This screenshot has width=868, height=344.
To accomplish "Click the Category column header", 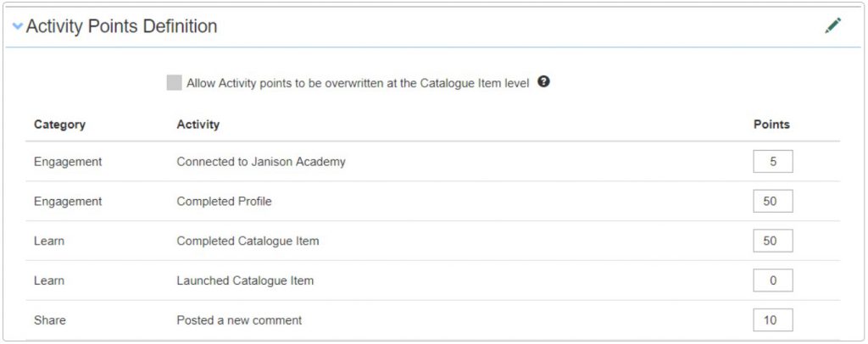I will 59,125.
